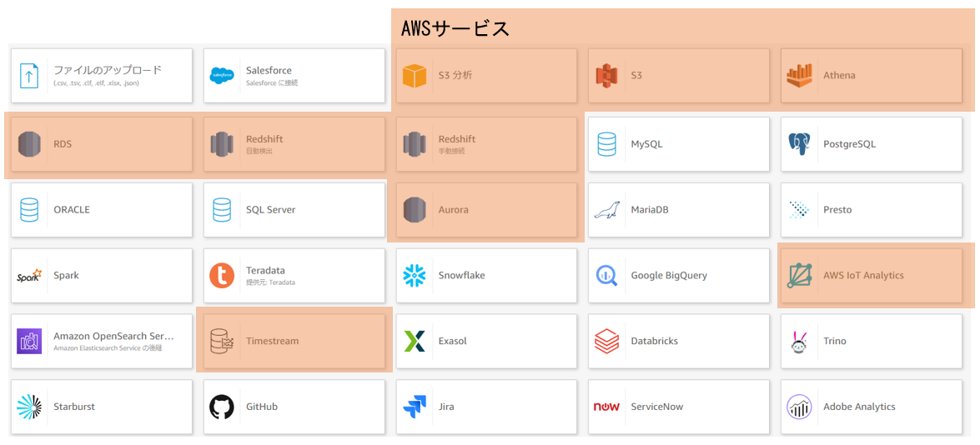This screenshot has height=445, width=980.
Task: Click the Salesforce cloud logo
Action: (x=221, y=76)
